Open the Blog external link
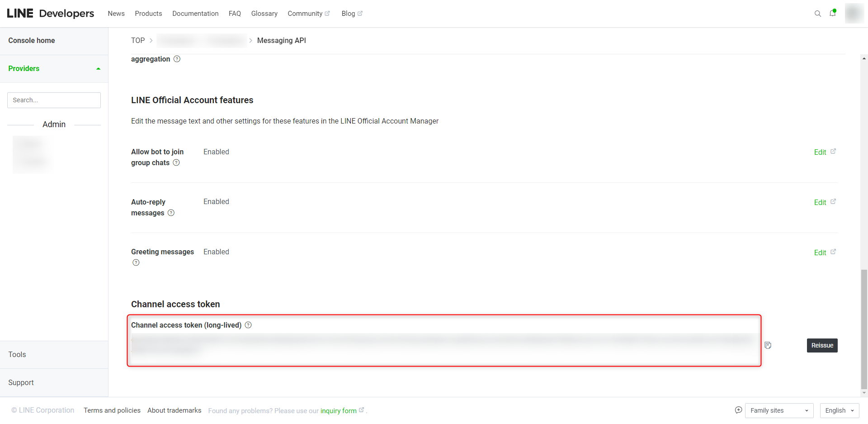The height and width of the screenshot is (424, 868). tap(352, 14)
